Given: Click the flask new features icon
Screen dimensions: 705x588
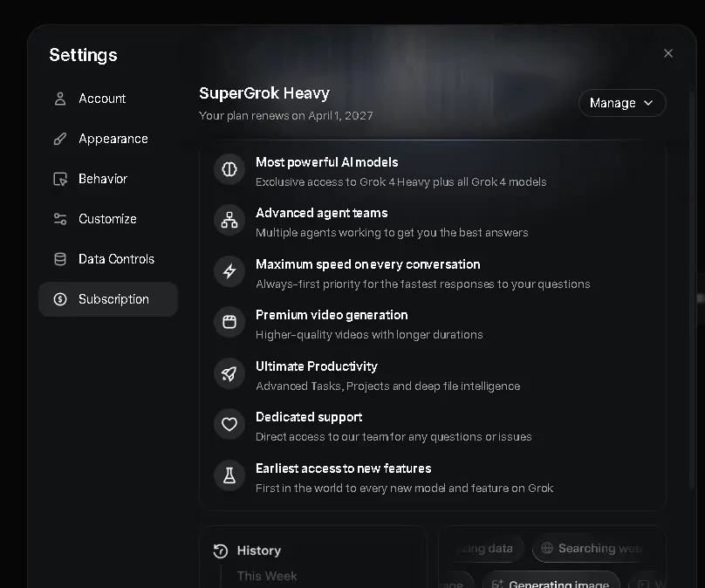Looking at the screenshot, I should coord(229,475).
